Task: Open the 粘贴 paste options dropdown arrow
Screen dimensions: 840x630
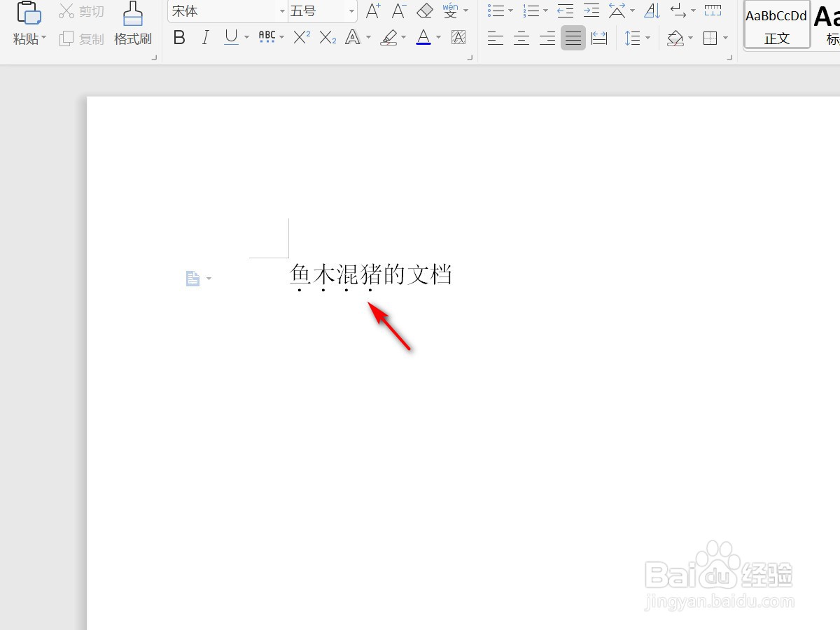Action: tap(44, 38)
